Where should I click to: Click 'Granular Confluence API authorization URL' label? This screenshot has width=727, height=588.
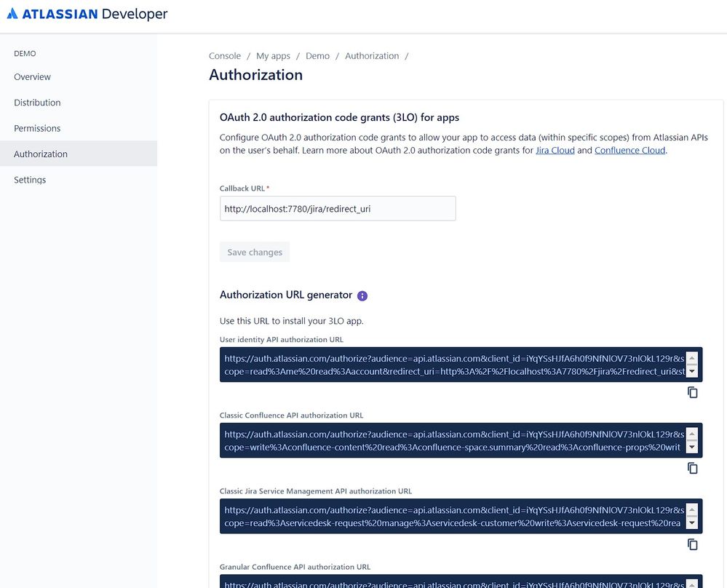tap(295, 567)
